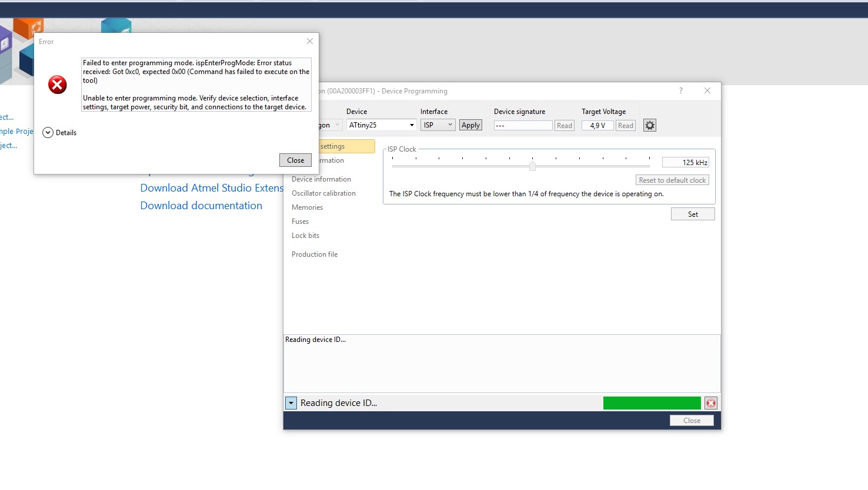
Task: Click the Close button in the Error dialog
Action: point(295,160)
